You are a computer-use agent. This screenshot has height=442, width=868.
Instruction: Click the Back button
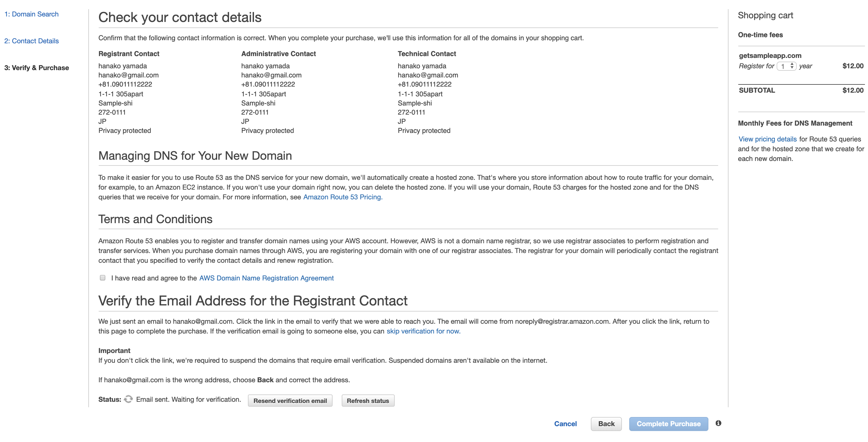coord(606,424)
